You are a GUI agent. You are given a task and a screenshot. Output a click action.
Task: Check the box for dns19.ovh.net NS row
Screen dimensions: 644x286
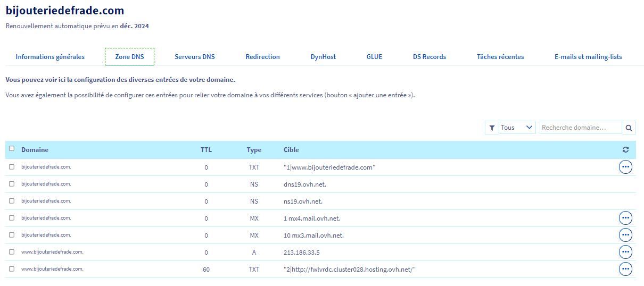pyautogui.click(x=12, y=184)
